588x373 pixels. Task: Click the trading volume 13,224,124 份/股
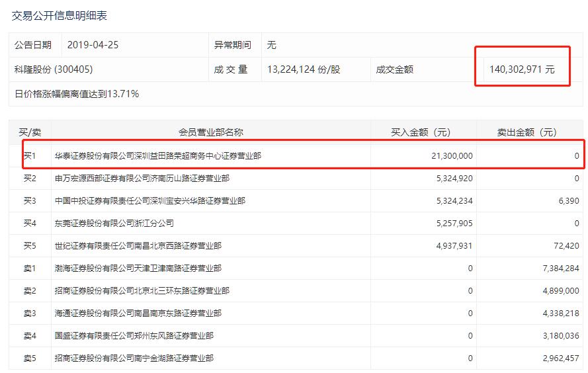tap(304, 69)
